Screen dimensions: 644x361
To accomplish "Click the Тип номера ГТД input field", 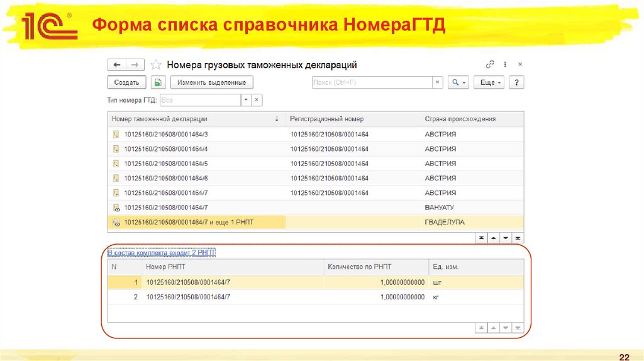I will [200, 100].
